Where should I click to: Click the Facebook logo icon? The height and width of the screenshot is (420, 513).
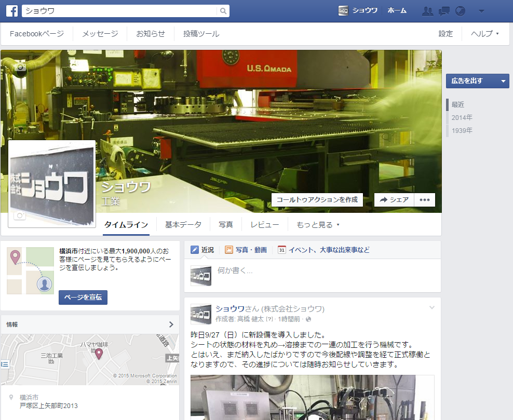(x=12, y=11)
